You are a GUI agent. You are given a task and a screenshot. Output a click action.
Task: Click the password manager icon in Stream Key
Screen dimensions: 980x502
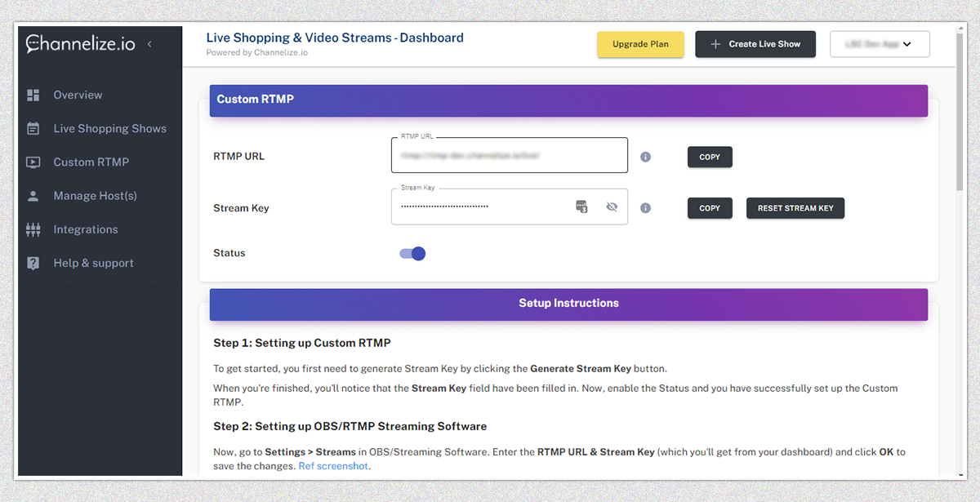[x=581, y=207]
